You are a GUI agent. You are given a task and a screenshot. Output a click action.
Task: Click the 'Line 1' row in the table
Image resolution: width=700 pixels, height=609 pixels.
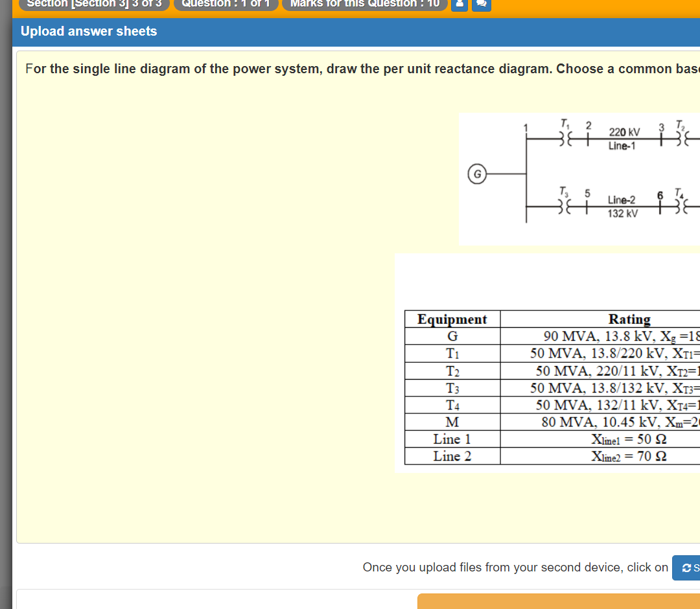[x=452, y=439]
